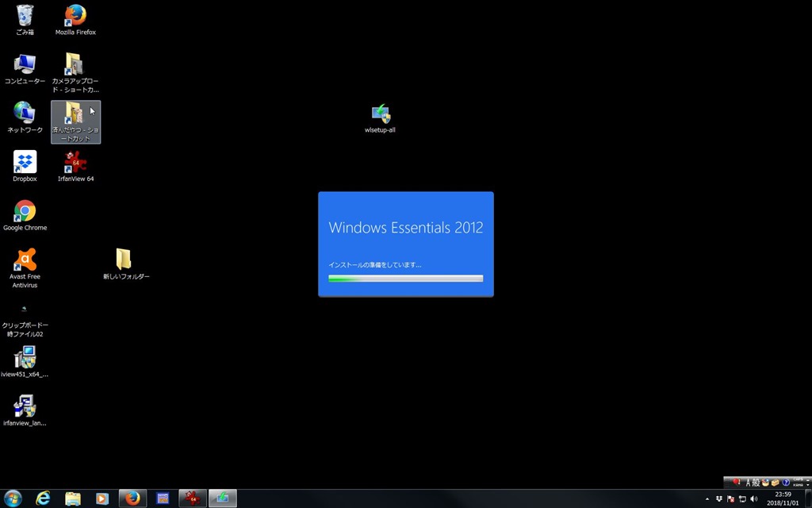Toggle CAPS on the language bar
This screenshot has width=812, height=508.
pyautogui.click(x=799, y=479)
